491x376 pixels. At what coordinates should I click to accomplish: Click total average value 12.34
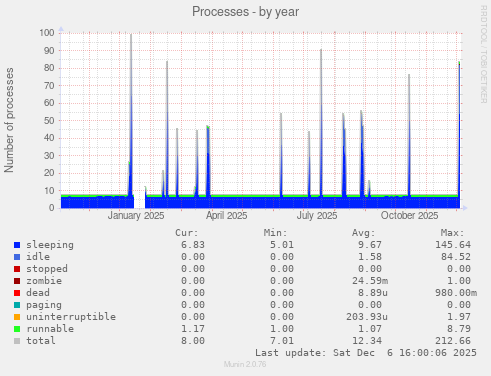point(367,341)
